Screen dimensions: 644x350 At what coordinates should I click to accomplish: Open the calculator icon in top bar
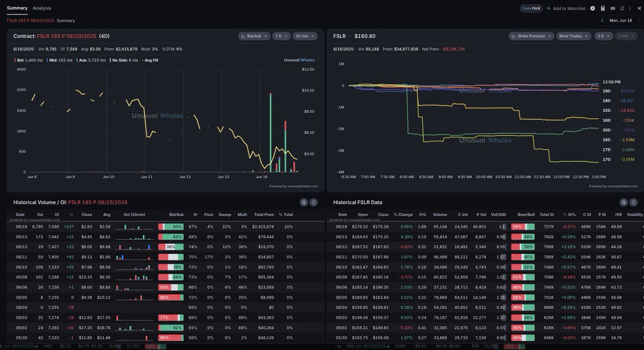pos(603,8)
